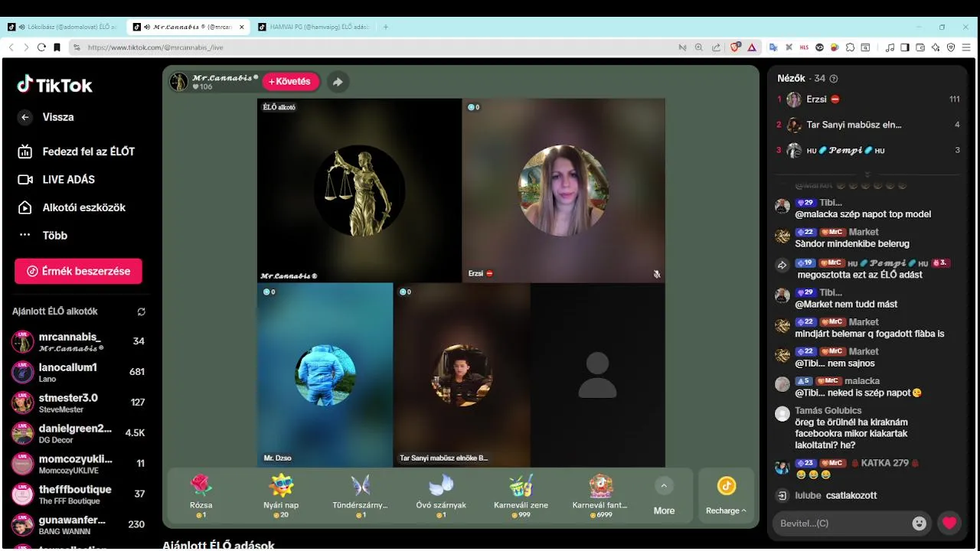Open the emoji picker in chat

(x=920, y=523)
